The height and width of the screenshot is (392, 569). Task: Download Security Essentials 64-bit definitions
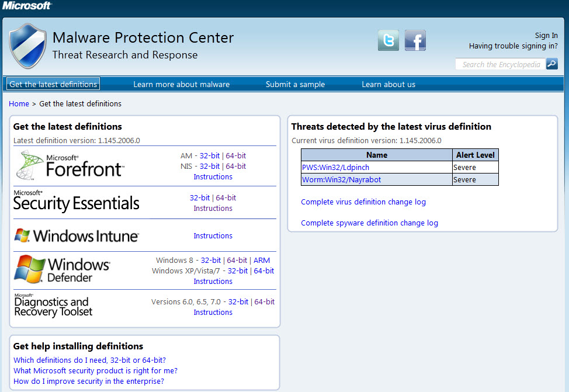pos(226,198)
